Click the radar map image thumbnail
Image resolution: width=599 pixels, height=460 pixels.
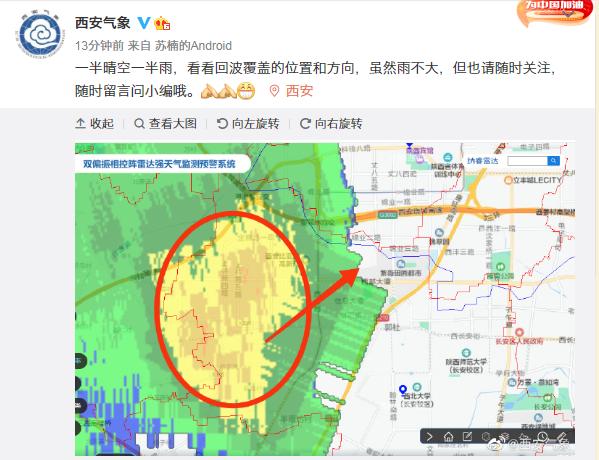pos(325,299)
